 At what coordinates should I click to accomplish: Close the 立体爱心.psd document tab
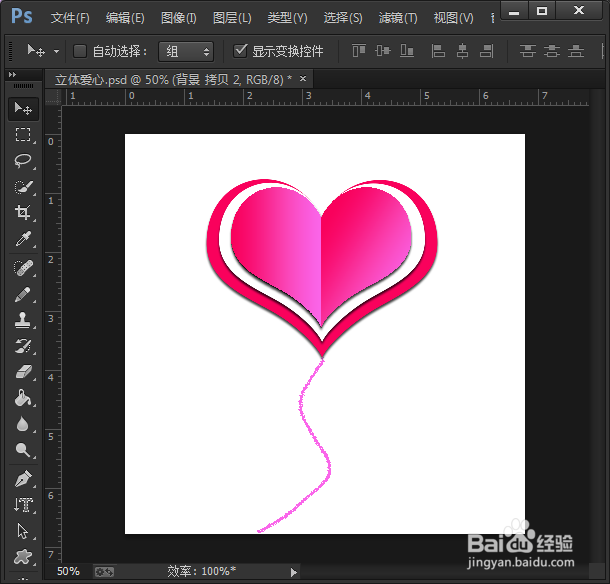303,79
